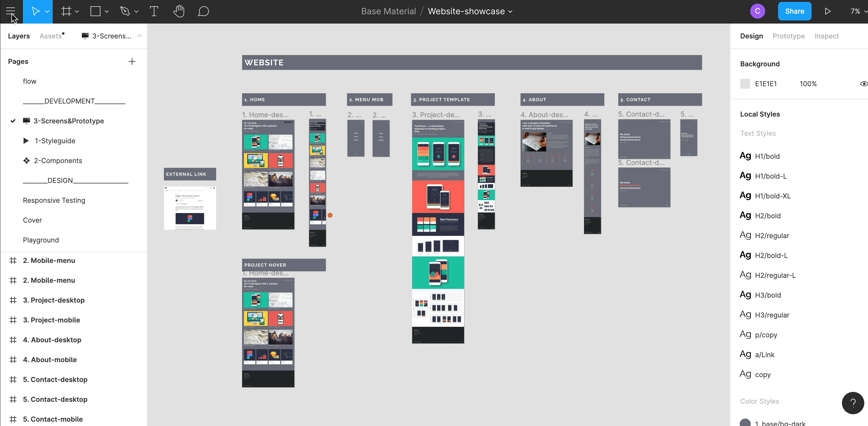Click the Add new page button
The image size is (868, 426).
133,61
